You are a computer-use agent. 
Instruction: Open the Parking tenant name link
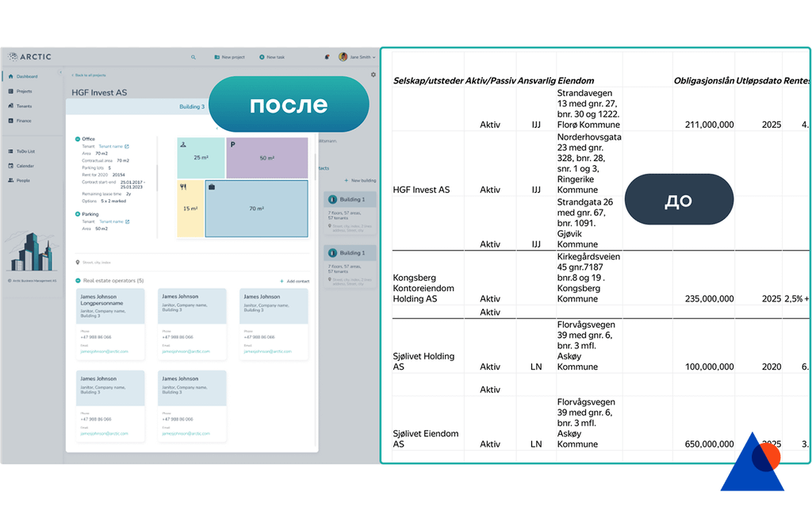click(111, 222)
